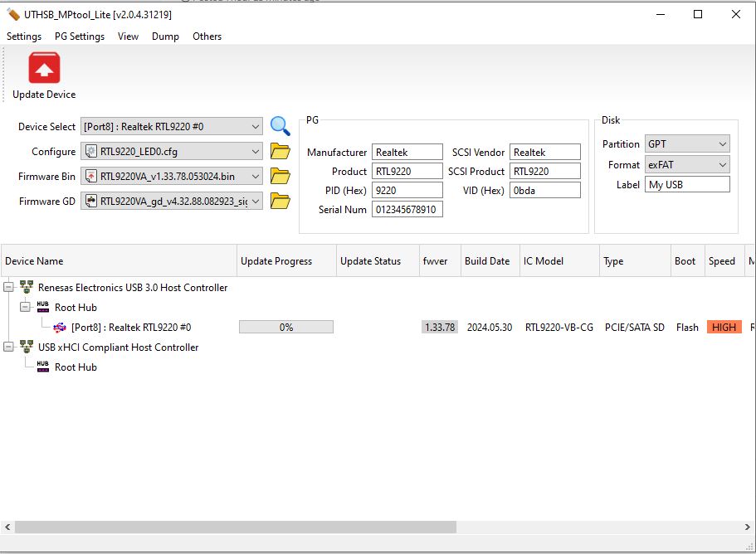Viewport: 756px width, 554px height.
Task: Click the Update Status column header
Action: pos(378,260)
